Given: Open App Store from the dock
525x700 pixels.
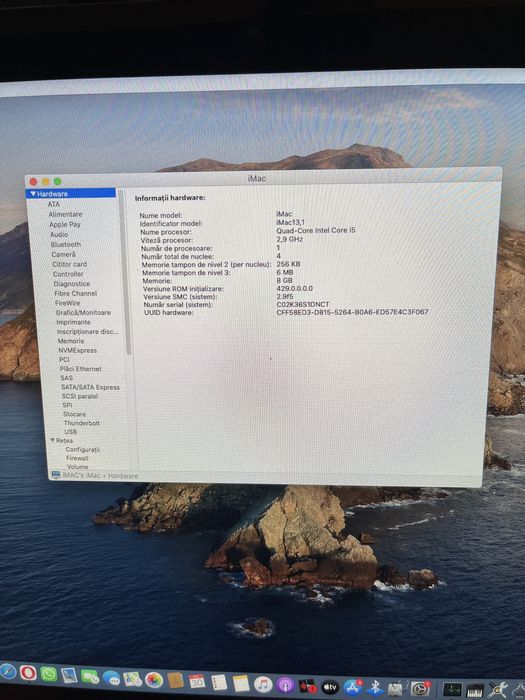Looking at the screenshot, I should coord(353,688).
